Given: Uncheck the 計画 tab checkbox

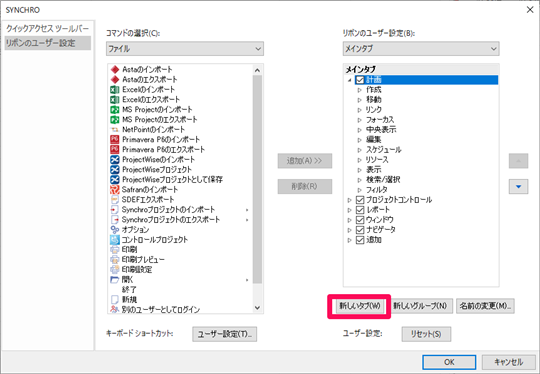Looking at the screenshot, I should point(360,80).
